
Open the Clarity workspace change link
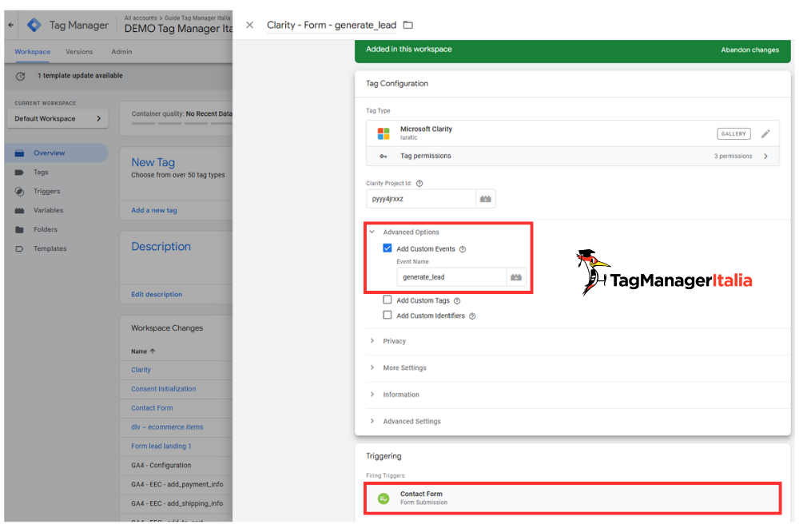click(x=141, y=370)
